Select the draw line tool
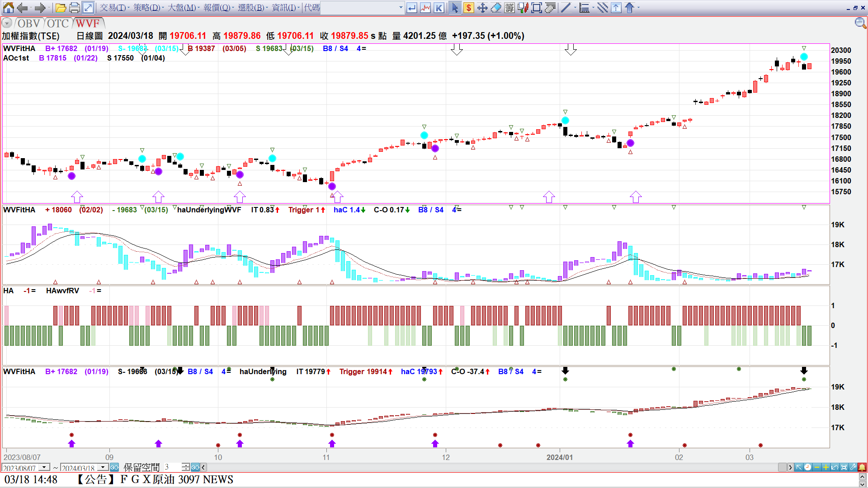The height and width of the screenshot is (488, 868). tap(566, 8)
